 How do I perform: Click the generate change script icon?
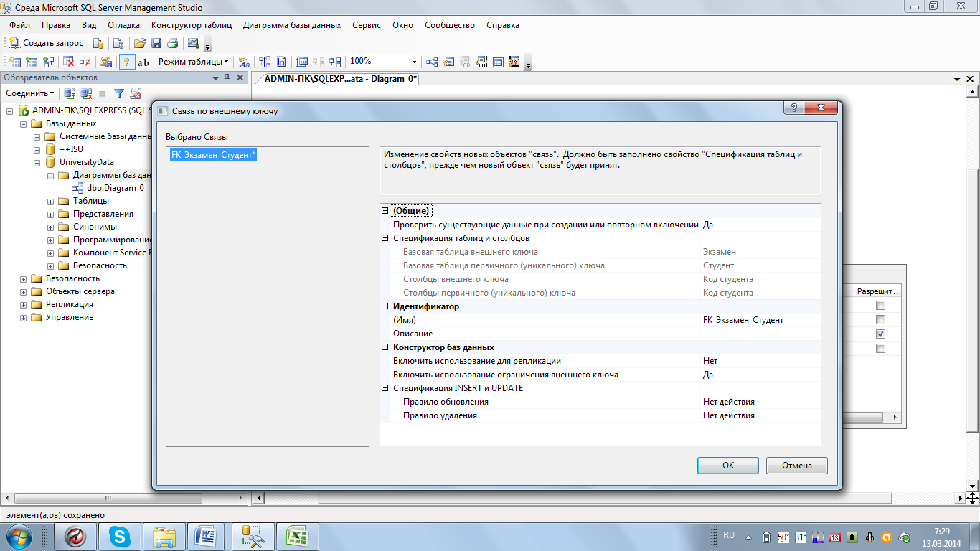(x=106, y=62)
